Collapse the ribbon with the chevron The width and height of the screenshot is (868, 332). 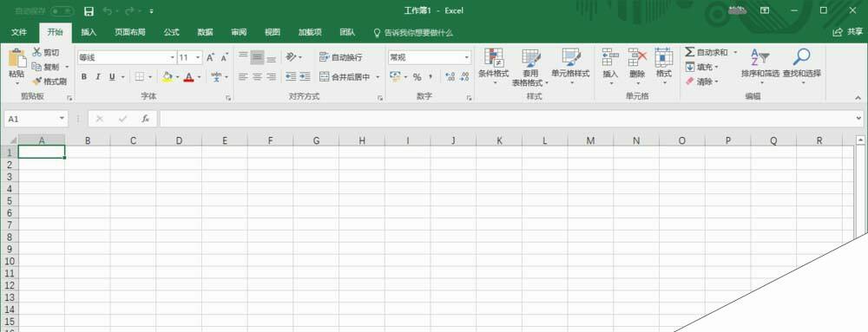coord(858,97)
